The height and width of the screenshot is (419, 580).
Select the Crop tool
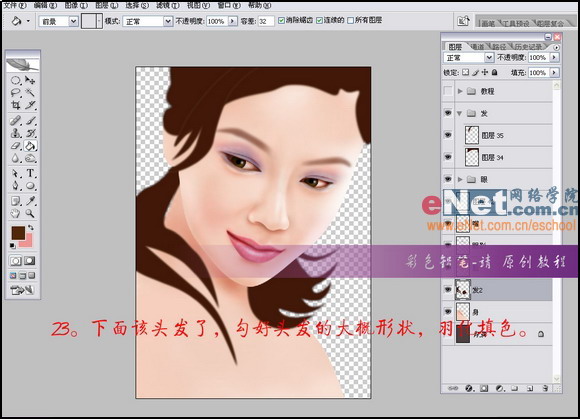(x=16, y=105)
